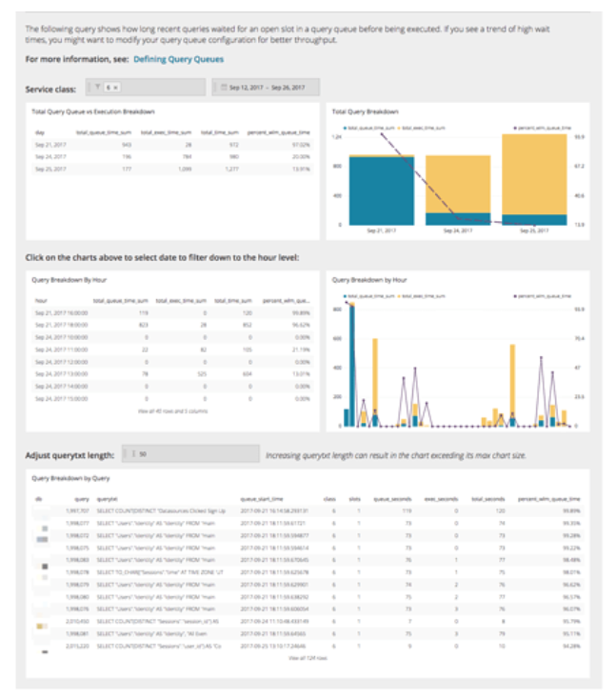The height and width of the screenshot is (699, 616).
Task: Select query 1,998,077 row
Action: tap(308, 523)
